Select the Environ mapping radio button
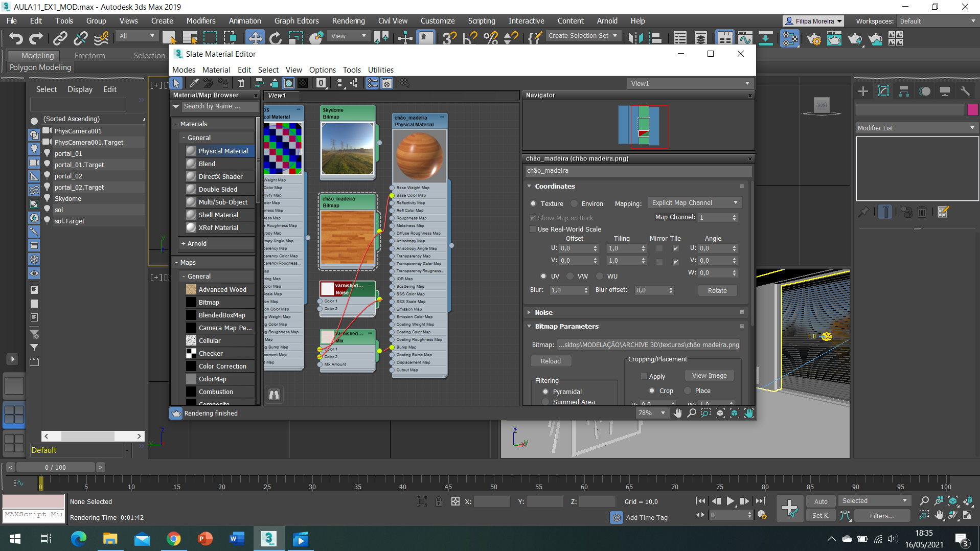This screenshot has width=980, height=551. [x=575, y=203]
